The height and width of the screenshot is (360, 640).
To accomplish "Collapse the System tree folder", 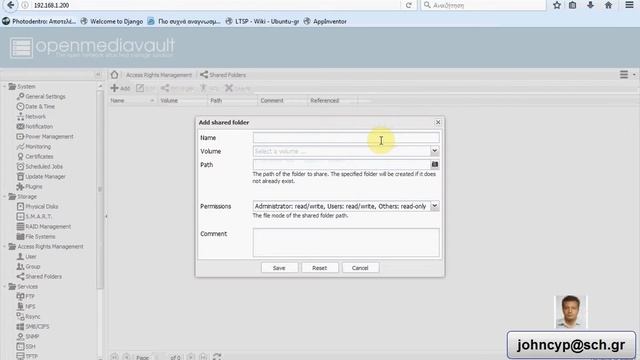I will 4,87.
